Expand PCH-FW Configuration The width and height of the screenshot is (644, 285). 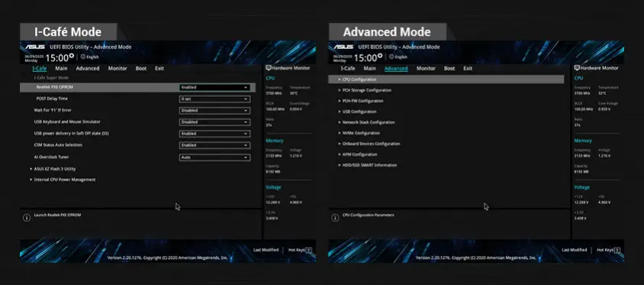click(x=360, y=101)
